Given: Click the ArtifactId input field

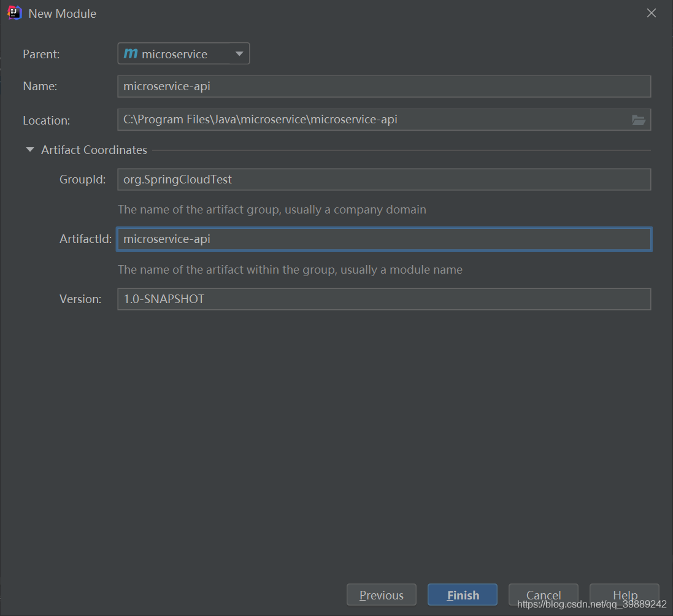Looking at the screenshot, I should (384, 239).
